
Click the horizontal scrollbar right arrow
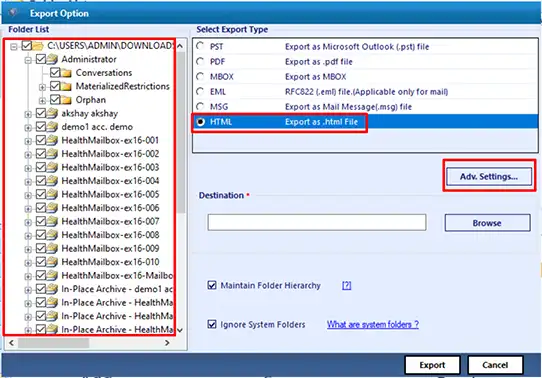click(167, 343)
